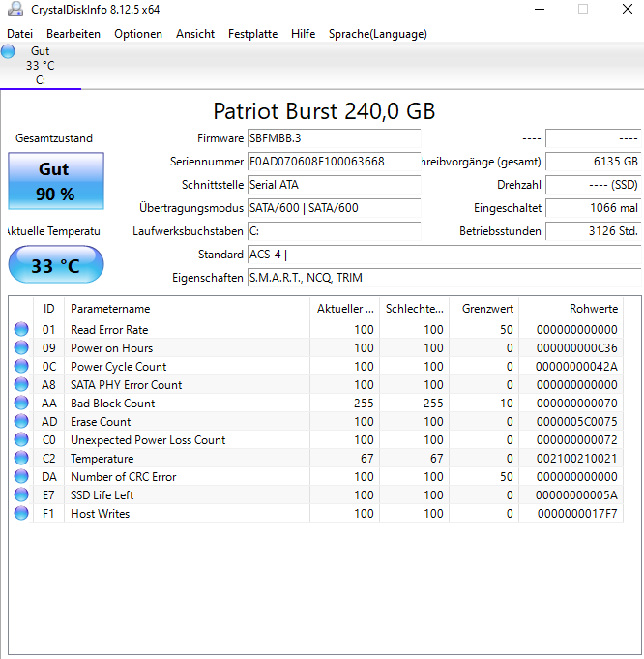Screen dimensions: 644x659
Task: Select the SATA PHY Error Count name
Action: pos(126,384)
